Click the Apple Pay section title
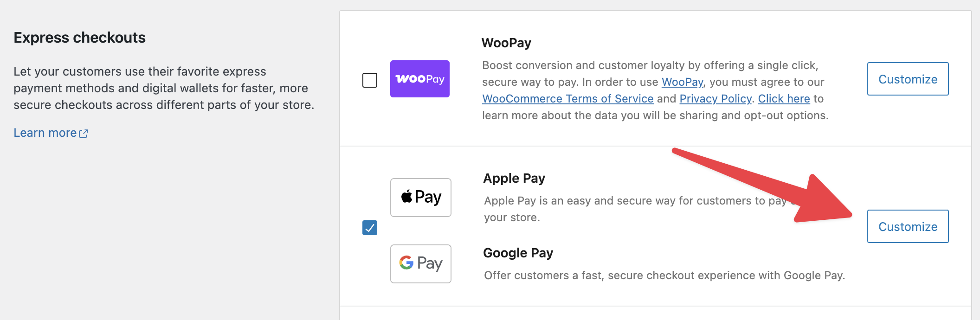 pos(514,178)
